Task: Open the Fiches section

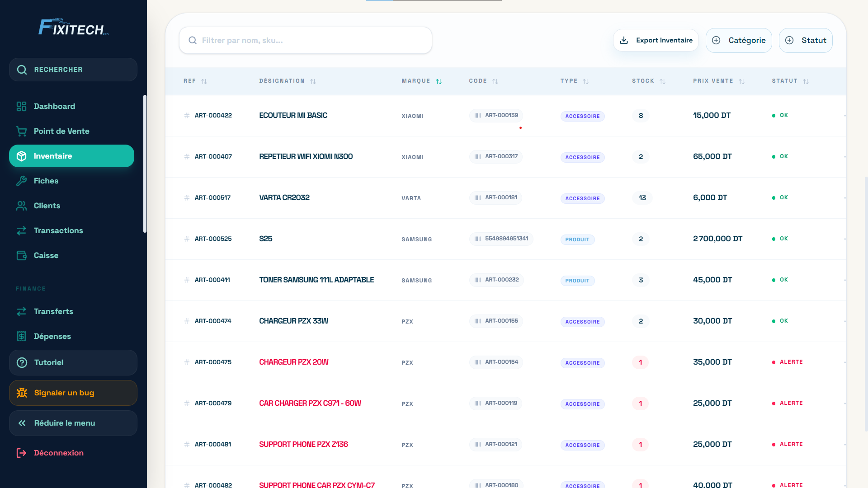Action: pos(72,181)
